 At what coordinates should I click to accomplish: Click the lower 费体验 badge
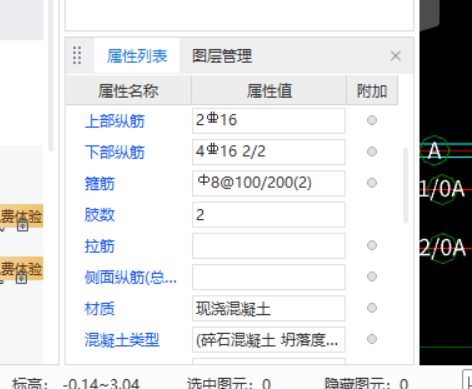[21, 268]
